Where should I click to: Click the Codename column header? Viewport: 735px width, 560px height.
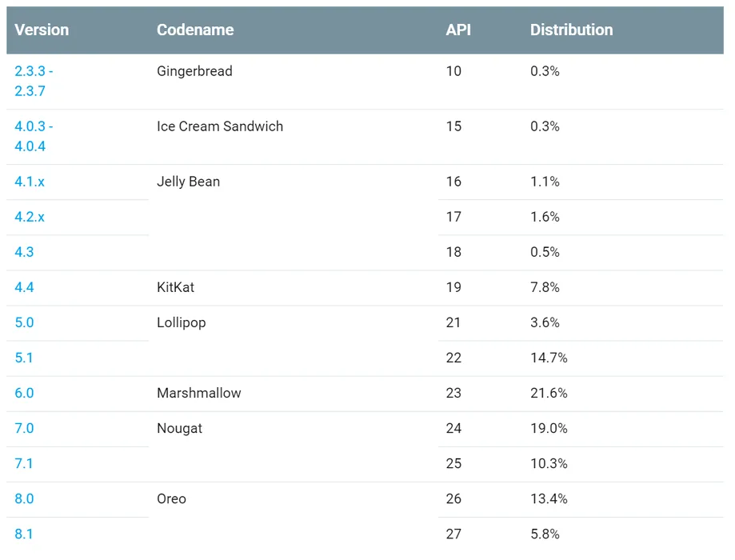click(195, 30)
